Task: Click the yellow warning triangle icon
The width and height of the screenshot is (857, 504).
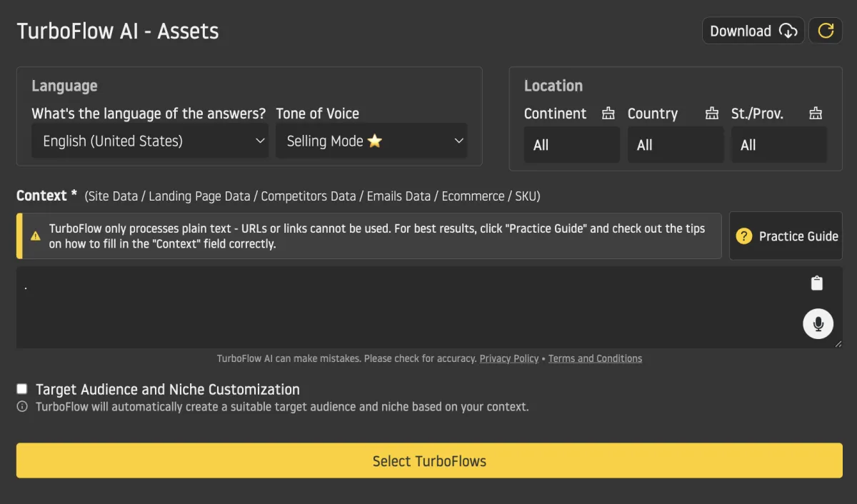Action: 35,236
